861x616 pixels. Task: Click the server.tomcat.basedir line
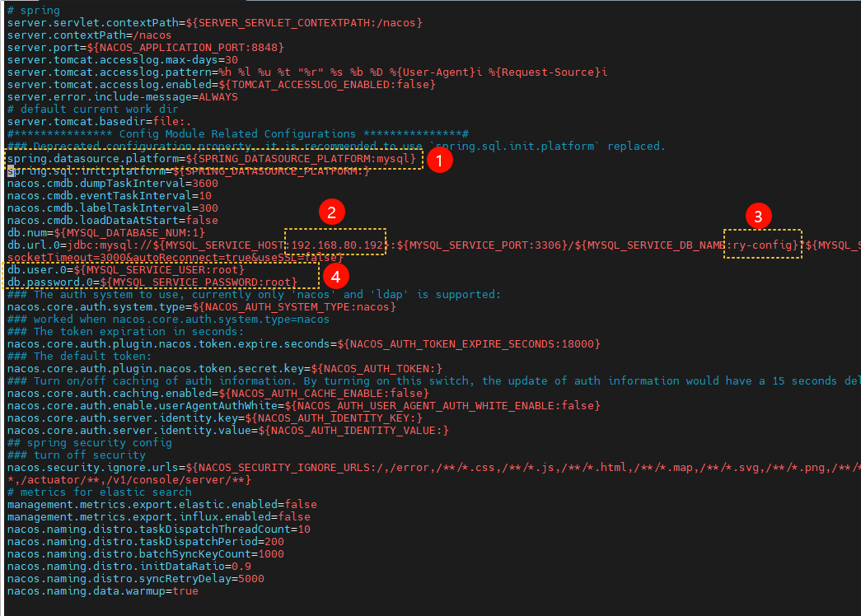[x=100, y=121]
